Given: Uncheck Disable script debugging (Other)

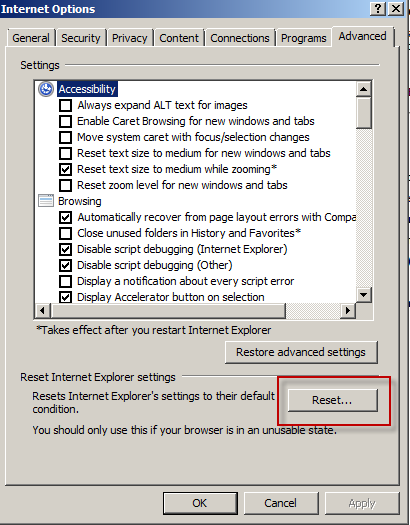Looking at the screenshot, I should point(65,266).
